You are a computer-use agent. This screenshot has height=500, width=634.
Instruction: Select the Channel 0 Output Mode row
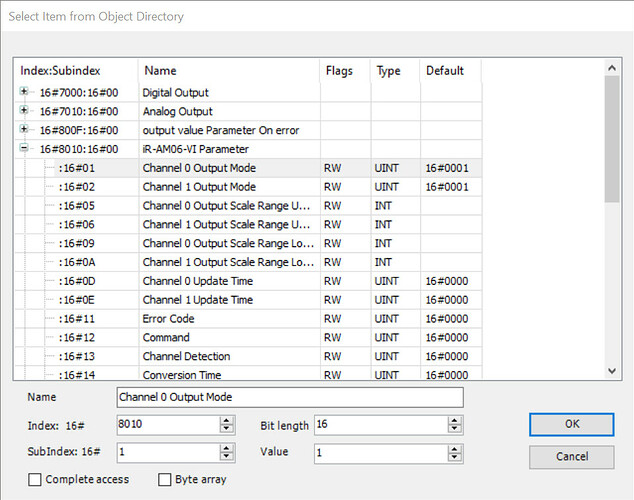pos(248,168)
